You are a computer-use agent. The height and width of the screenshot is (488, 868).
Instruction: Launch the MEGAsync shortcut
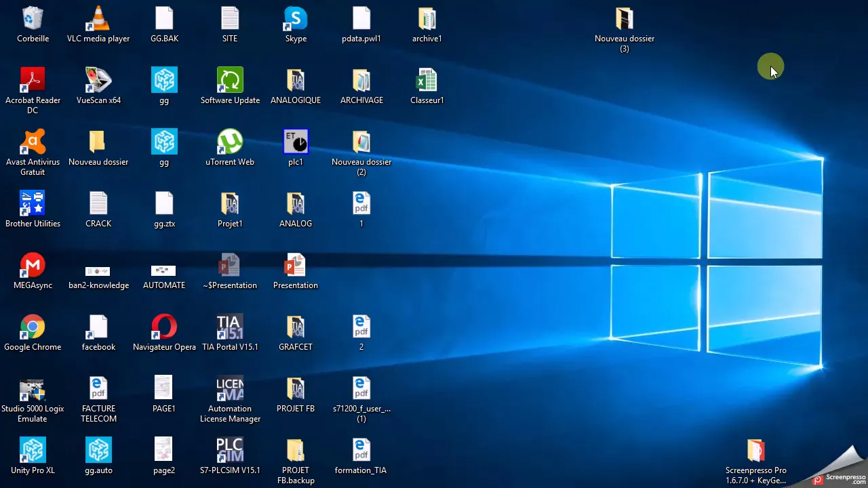(x=33, y=266)
